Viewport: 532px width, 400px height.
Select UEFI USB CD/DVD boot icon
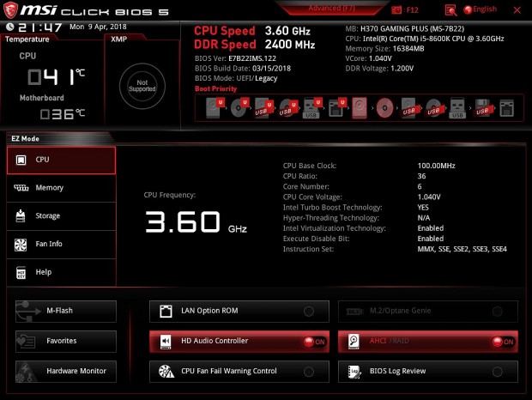pos(288,108)
